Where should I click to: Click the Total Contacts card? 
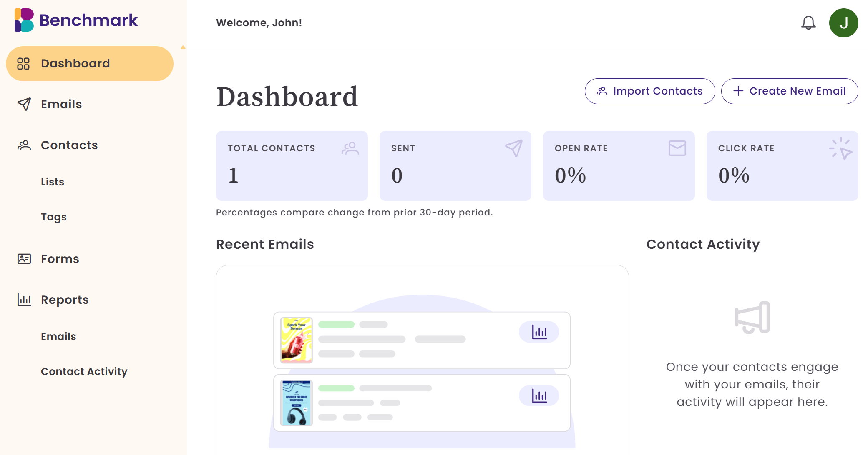[292, 166]
